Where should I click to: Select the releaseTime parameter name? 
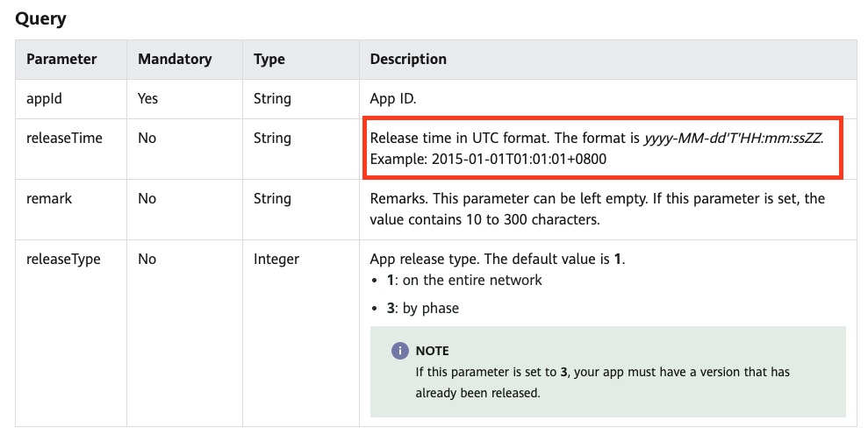tap(64, 138)
